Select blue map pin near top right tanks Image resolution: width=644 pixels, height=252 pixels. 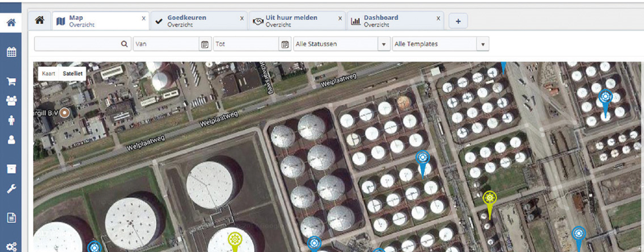point(605,103)
